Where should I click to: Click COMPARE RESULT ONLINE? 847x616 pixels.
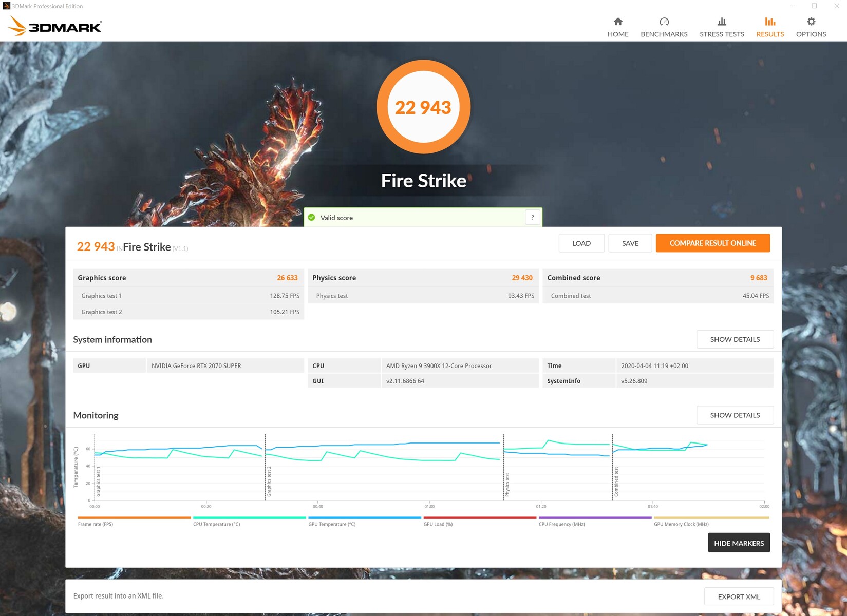[713, 243]
